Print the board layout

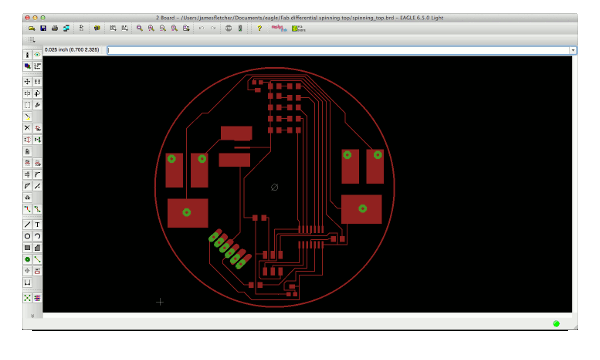55,28
